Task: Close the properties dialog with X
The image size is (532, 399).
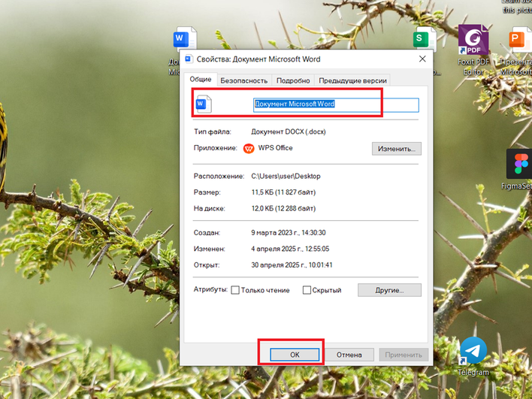Action: (422, 59)
